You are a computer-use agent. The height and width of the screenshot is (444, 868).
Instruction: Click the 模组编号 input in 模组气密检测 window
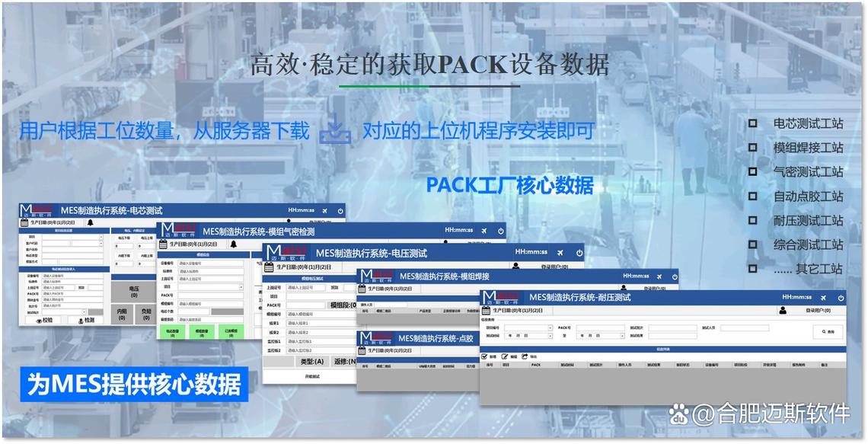click(210, 303)
